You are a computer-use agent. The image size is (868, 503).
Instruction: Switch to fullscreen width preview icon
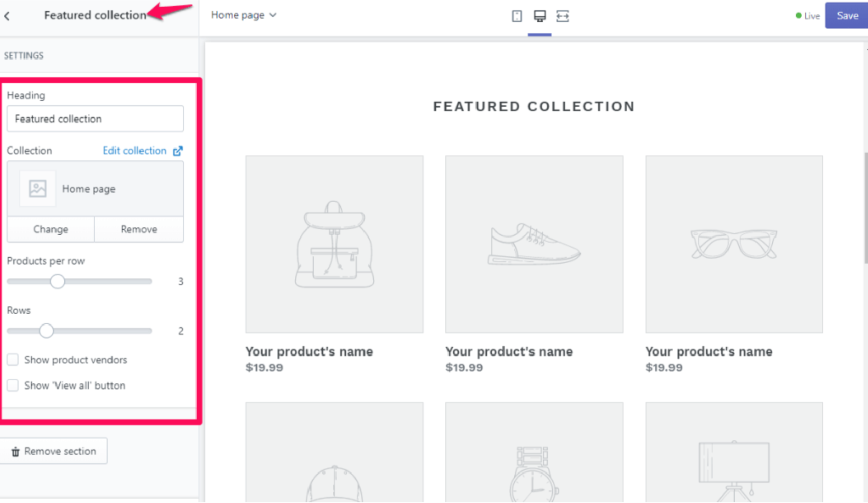point(563,16)
